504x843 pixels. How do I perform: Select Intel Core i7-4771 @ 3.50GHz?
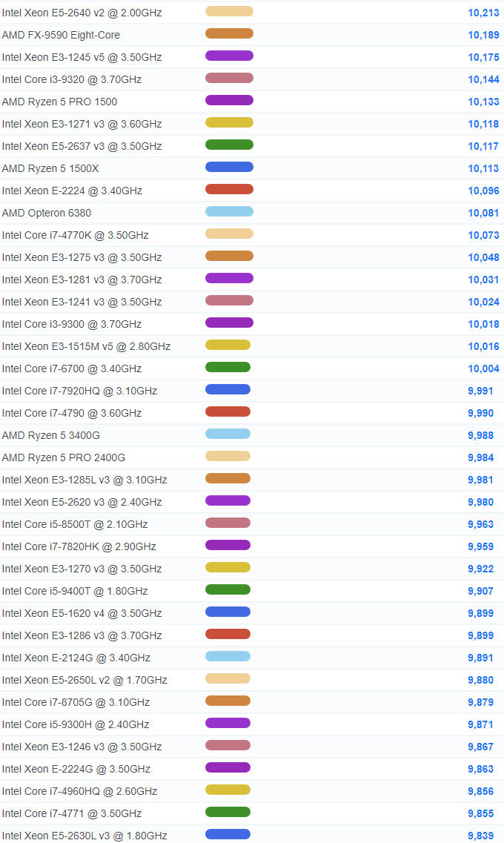pos(71,814)
